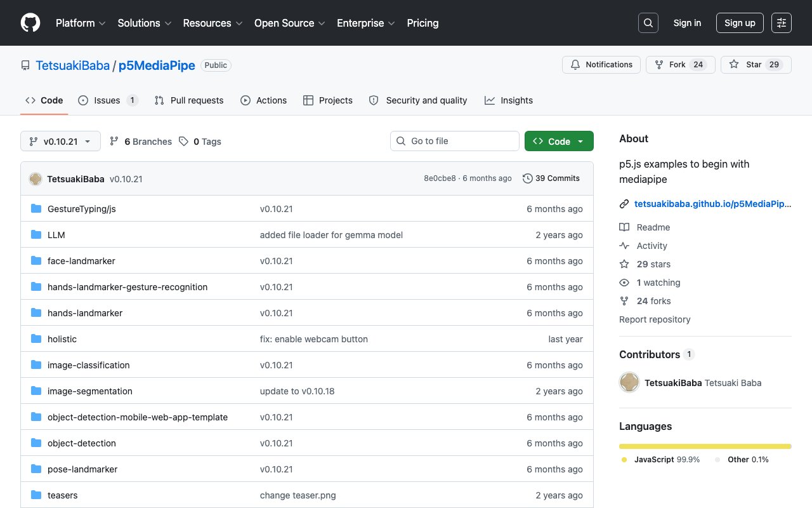This screenshot has height=508, width=812.
Task: Open the object-detection-mobile-web-app-template folder name
Action: 138,417
